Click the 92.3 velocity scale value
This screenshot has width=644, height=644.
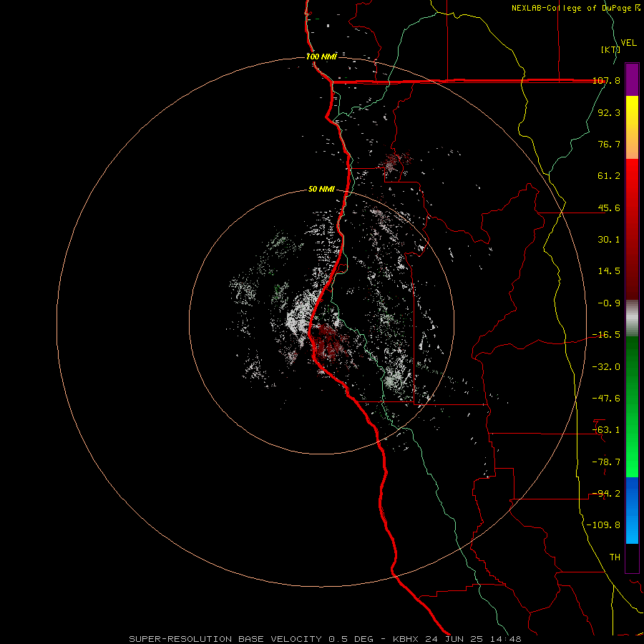609,112
